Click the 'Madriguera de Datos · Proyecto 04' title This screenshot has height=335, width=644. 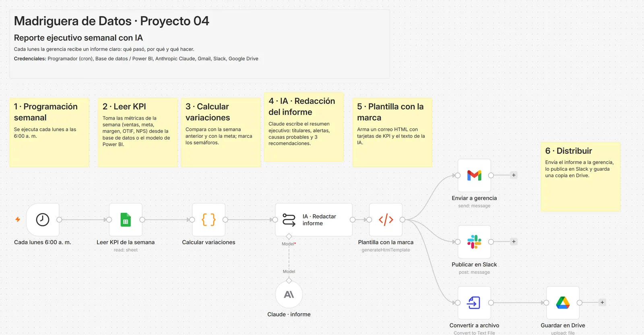pos(111,21)
